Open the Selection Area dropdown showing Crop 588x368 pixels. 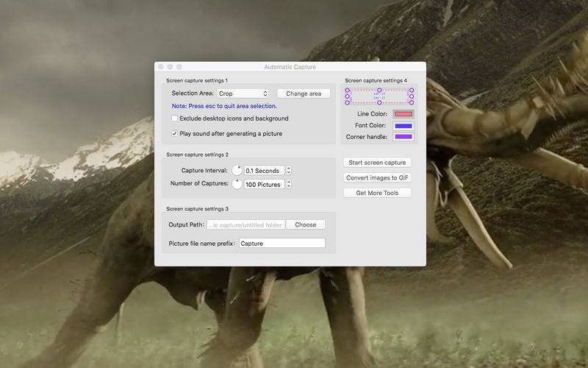[243, 93]
